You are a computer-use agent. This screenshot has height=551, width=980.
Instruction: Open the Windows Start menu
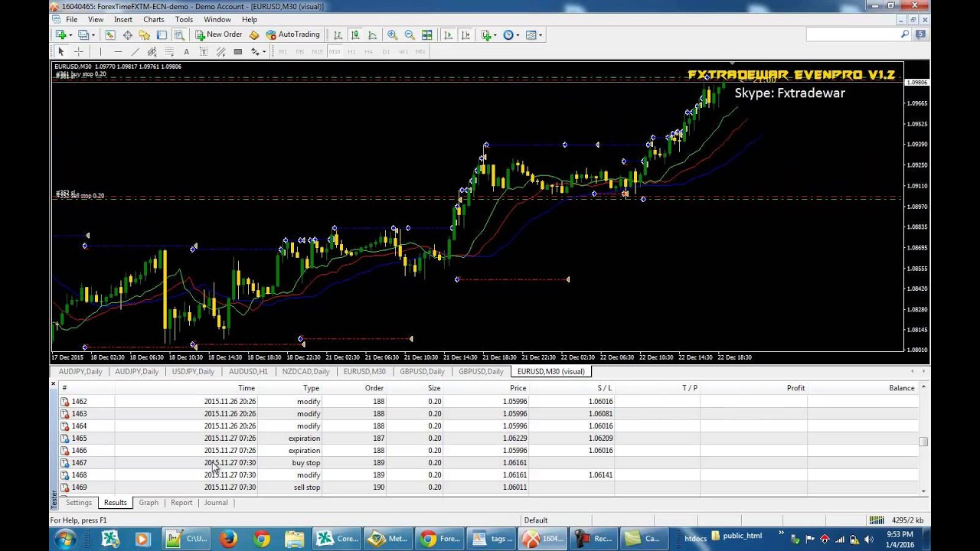64,539
